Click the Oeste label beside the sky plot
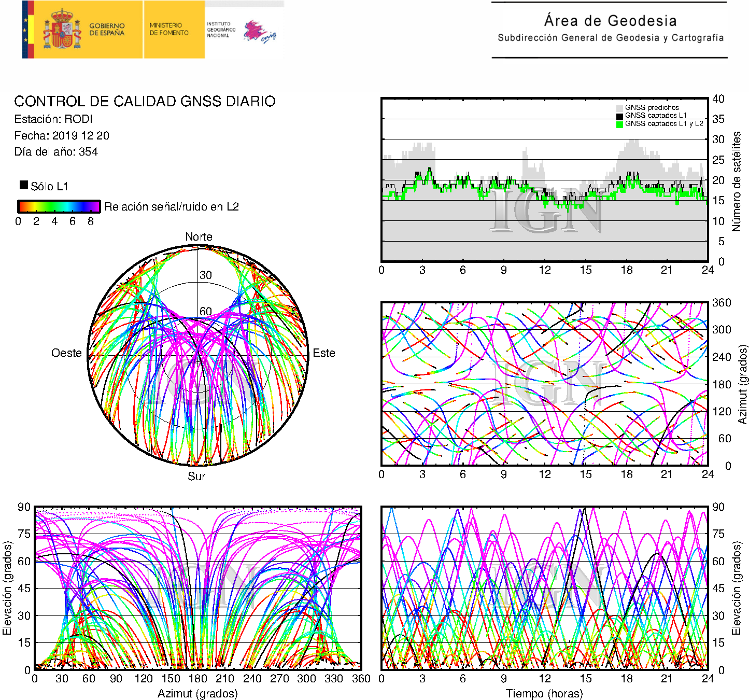 66,353
